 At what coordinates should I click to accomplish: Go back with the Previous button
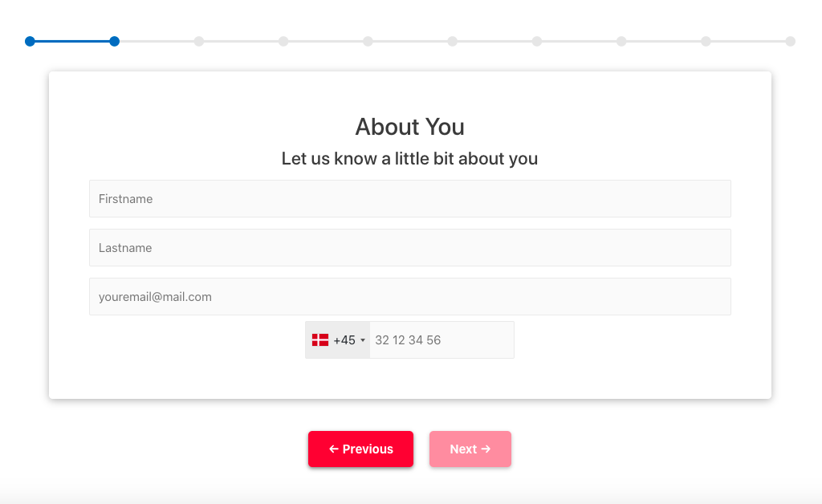pyautogui.click(x=360, y=449)
